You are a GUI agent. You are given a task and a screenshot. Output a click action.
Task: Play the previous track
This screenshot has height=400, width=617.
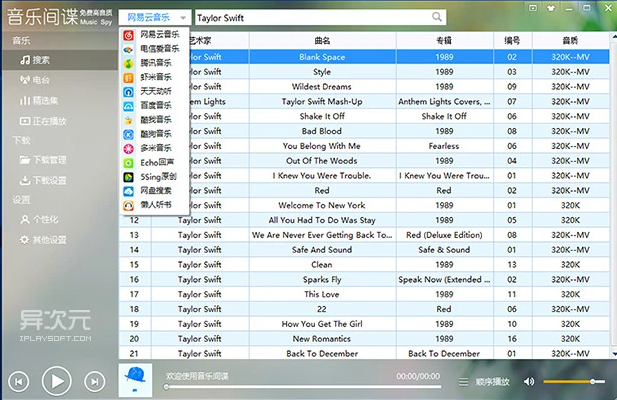coord(18,382)
